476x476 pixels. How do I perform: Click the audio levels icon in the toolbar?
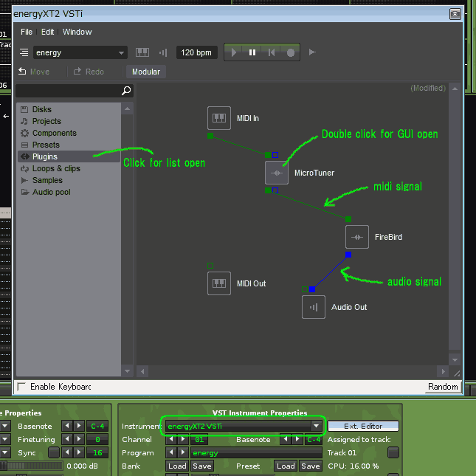coord(163,52)
